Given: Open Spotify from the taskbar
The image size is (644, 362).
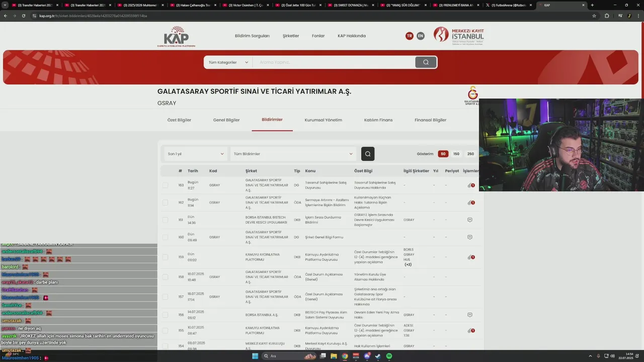Looking at the screenshot, I should [x=389, y=356].
